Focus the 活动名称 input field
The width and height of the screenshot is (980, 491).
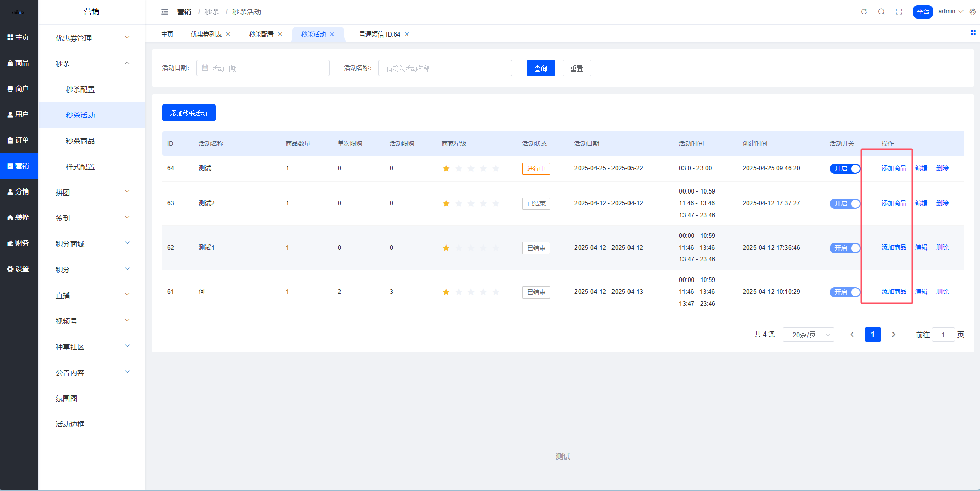[x=445, y=68]
